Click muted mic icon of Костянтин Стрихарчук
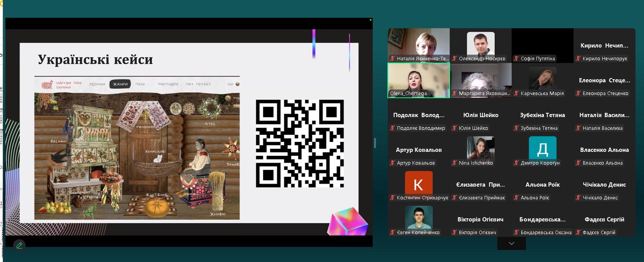 (x=392, y=198)
